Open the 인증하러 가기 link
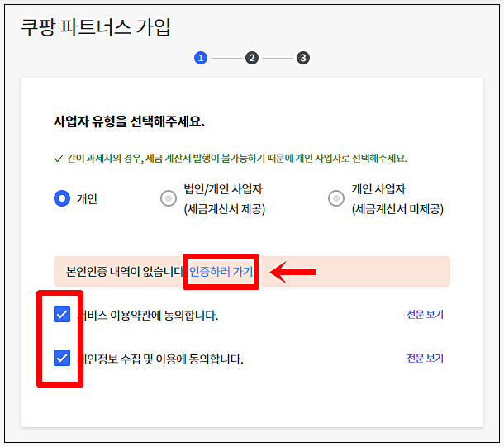504x447 pixels. pyautogui.click(x=221, y=272)
